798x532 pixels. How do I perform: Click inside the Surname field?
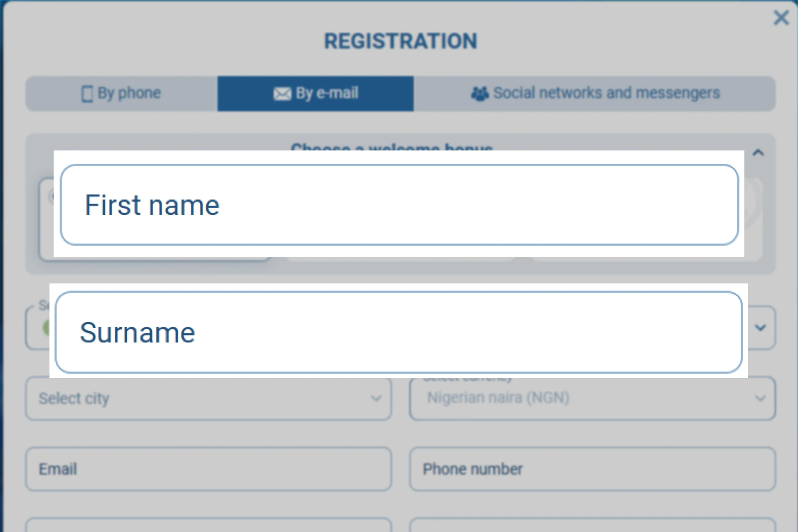[399, 332]
